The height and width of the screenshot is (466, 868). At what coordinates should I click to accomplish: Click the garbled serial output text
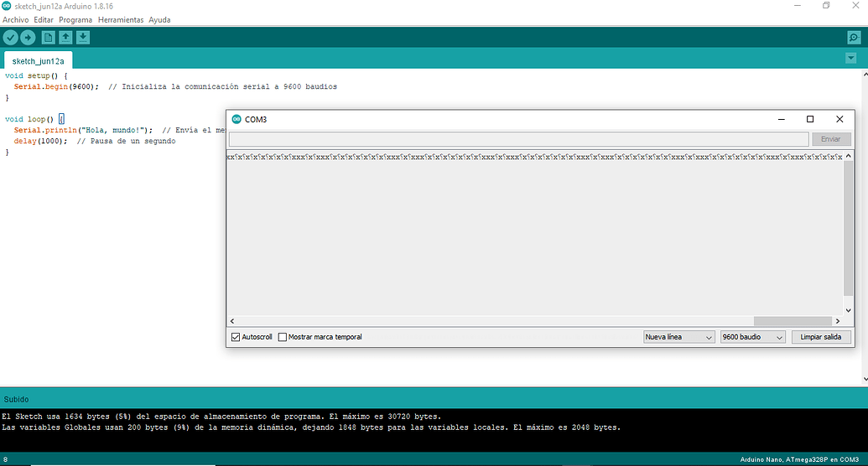[534, 158]
